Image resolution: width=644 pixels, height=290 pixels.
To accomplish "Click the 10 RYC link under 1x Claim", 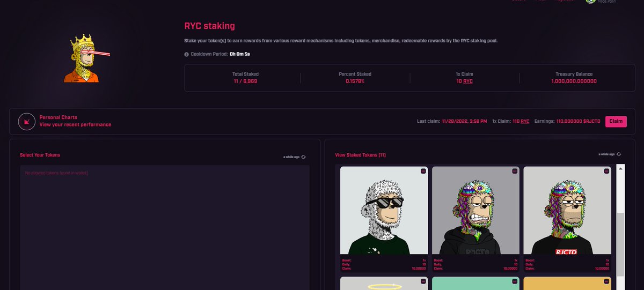I will coord(465,81).
